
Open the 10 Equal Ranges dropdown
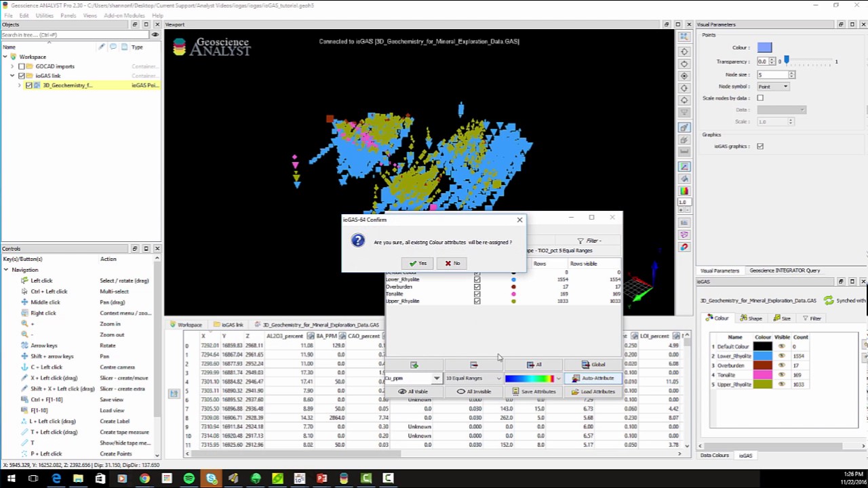click(x=473, y=378)
